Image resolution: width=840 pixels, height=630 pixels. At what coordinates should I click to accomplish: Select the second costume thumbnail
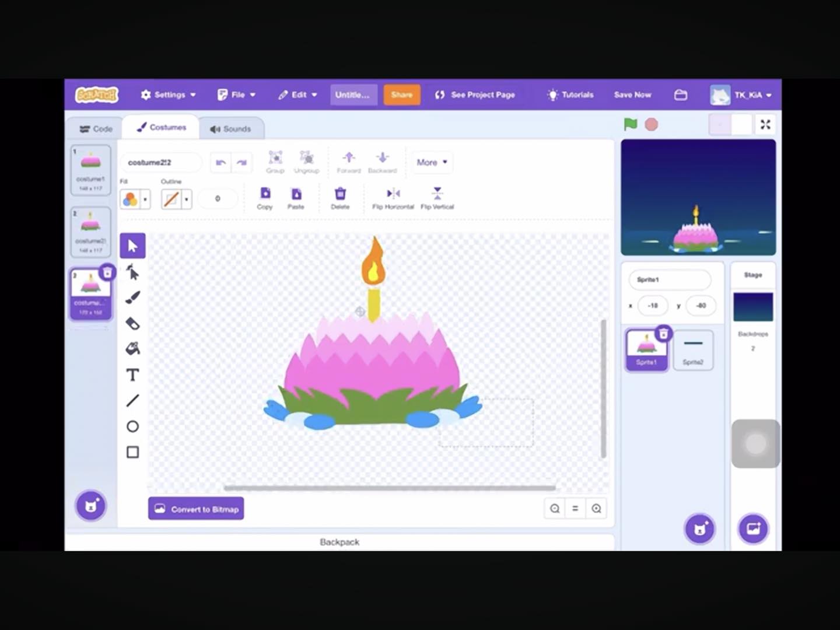click(90, 232)
